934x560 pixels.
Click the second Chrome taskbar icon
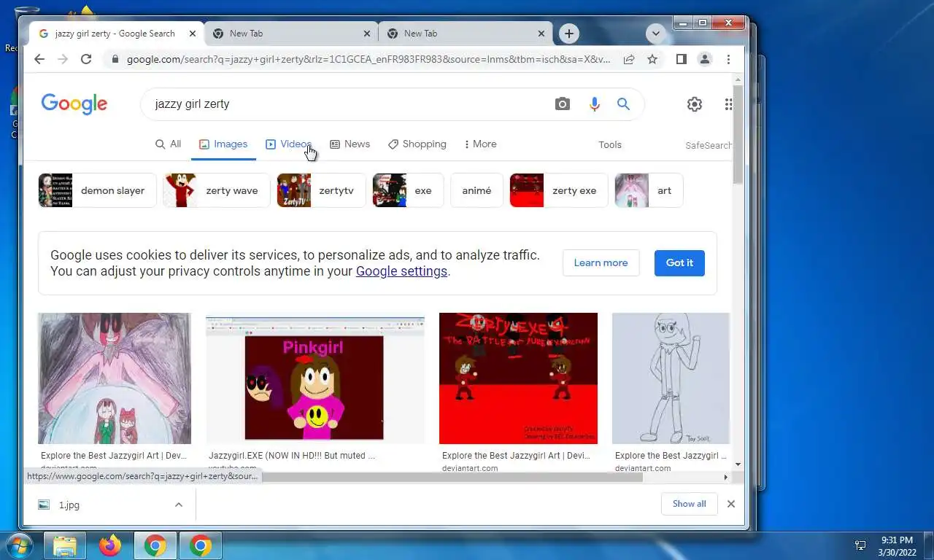tap(201, 545)
